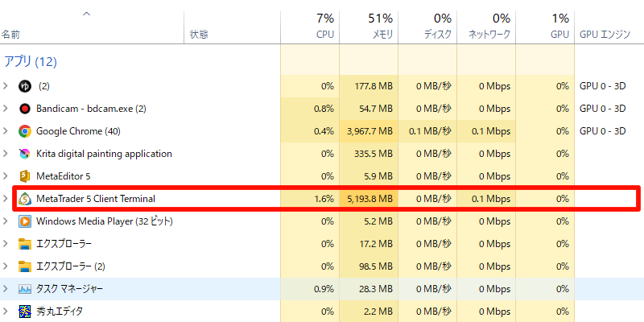The image size is (644, 322).
Task: Click the 28.3 MB memory value
Action: click(x=375, y=289)
